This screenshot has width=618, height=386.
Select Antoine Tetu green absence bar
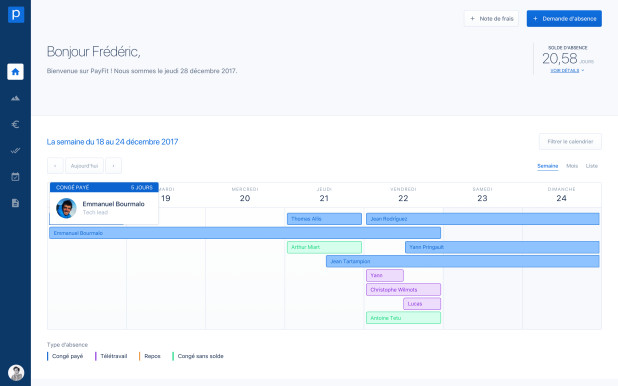(x=403, y=318)
